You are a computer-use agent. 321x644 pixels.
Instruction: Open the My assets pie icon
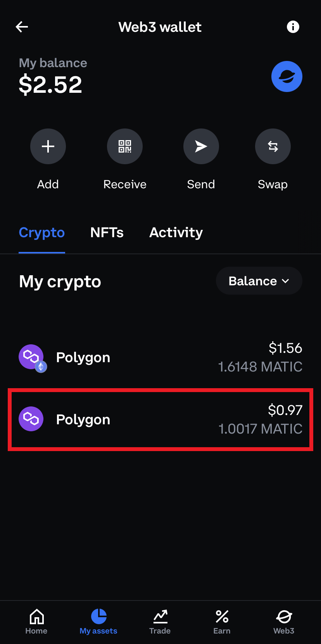(x=98, y=621)
